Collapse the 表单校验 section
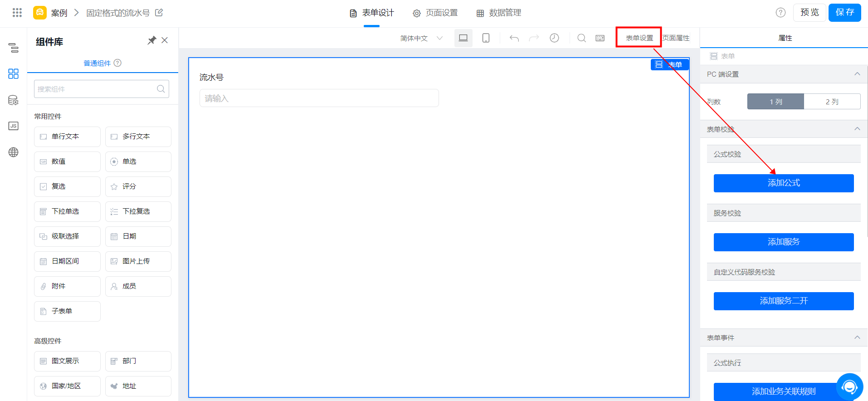The height and width of the screenshot is (401, 868). pos(857,129)
